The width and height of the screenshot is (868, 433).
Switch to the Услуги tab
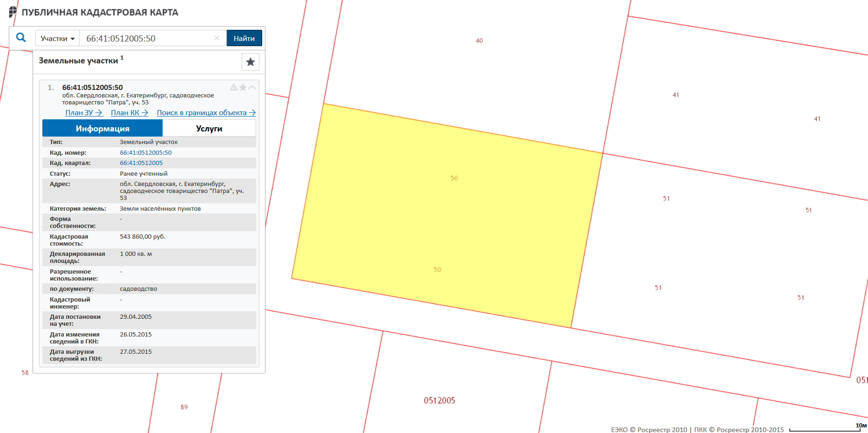[209, 129]
